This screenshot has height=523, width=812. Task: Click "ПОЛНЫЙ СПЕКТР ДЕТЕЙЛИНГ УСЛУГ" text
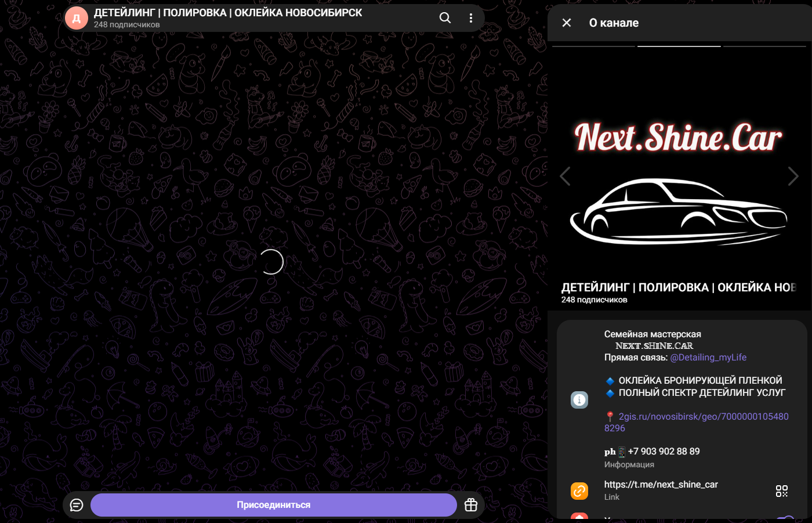pyautogui.click(x=702, y=393)
